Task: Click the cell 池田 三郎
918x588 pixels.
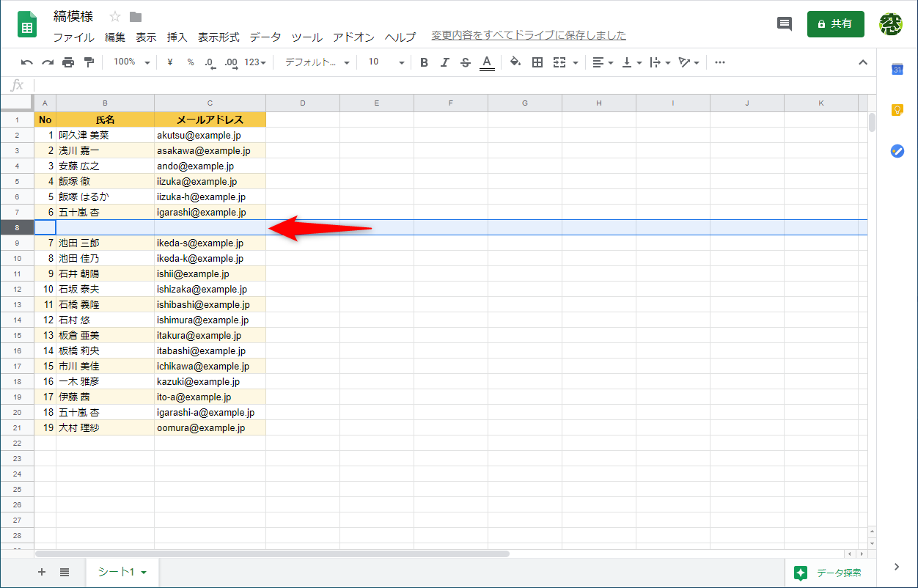Action: [x=105, y=243]
